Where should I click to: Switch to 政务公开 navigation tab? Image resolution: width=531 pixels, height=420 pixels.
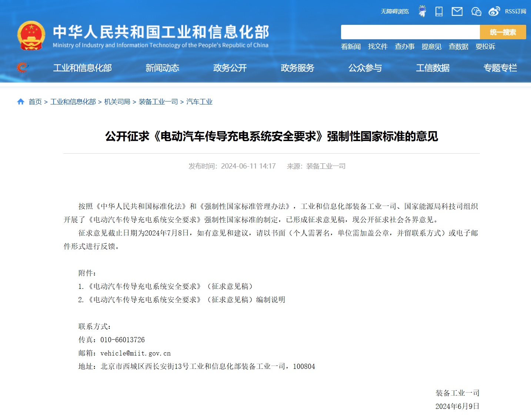[230, 68]
